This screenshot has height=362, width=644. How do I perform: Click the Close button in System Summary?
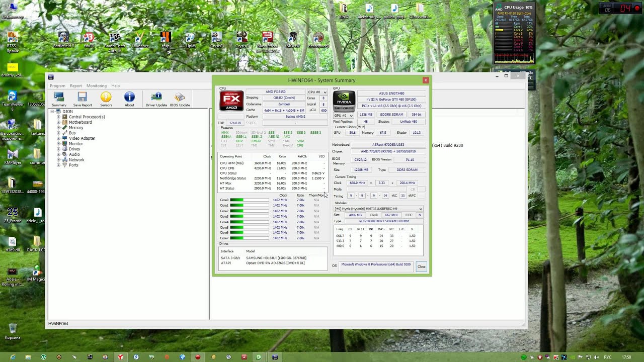422,266
